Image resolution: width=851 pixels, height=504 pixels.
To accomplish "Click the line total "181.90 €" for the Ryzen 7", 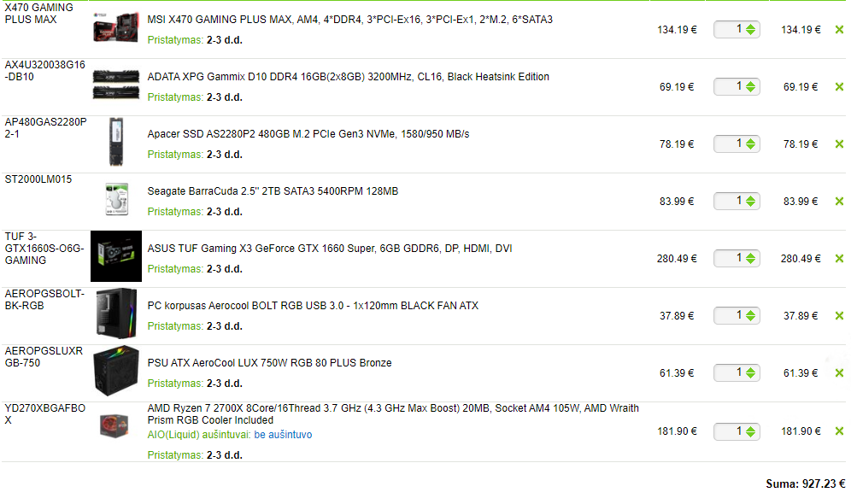I will [801, 431].
